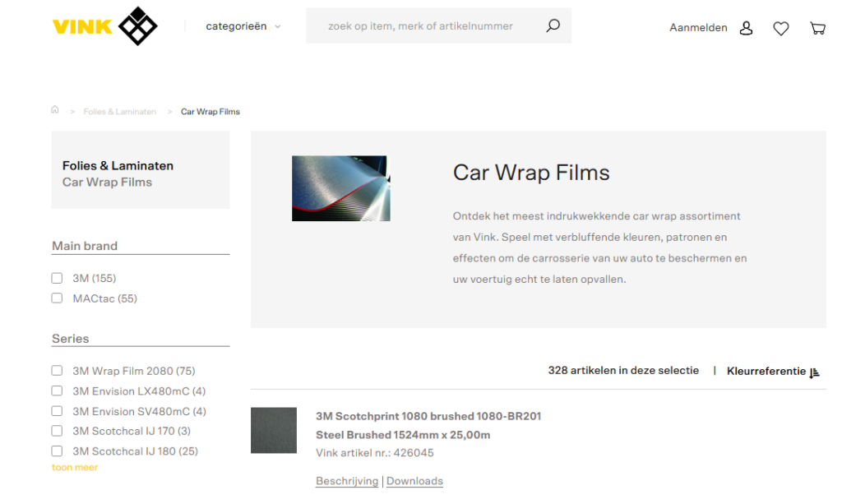Screen dimensions: 842x504
Task: Click the Series filter heading
Action: click(x=71, y=339)
